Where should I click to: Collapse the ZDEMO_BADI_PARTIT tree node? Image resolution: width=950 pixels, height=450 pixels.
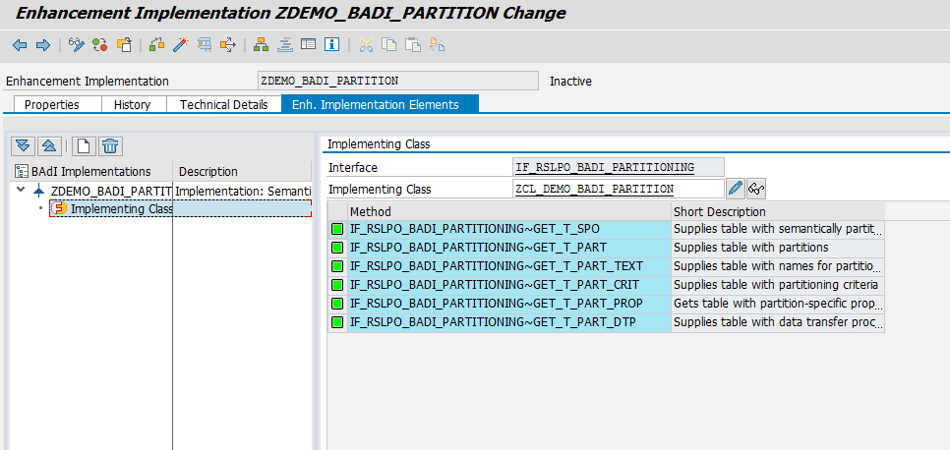click(x=22, y=190)
